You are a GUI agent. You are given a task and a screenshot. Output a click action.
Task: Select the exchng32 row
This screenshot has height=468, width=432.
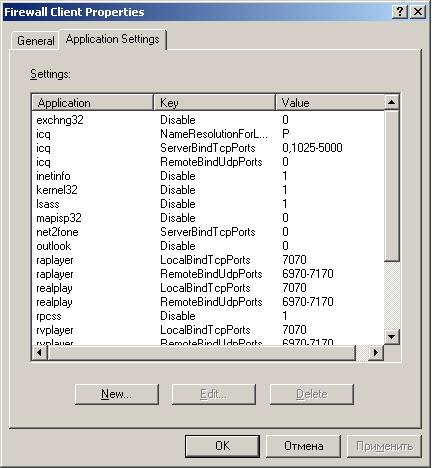point(208,120)
